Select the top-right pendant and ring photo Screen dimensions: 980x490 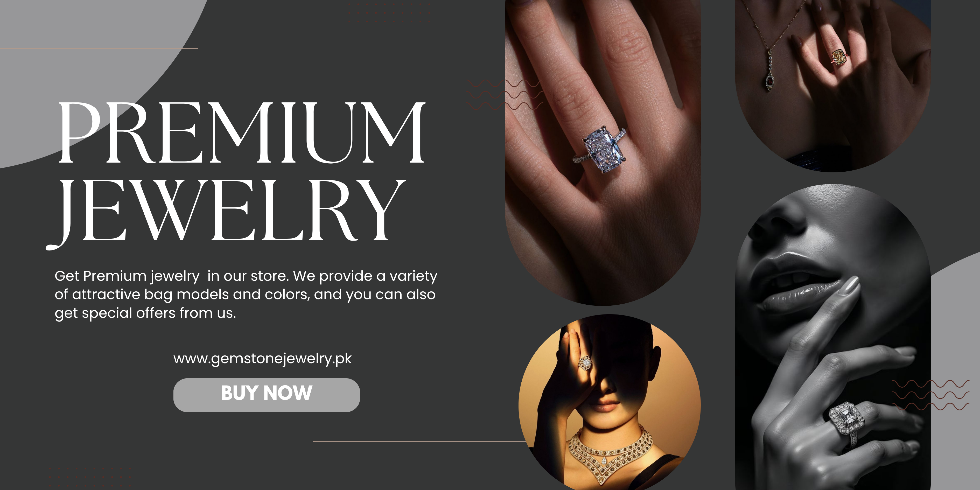coord(833,86)
